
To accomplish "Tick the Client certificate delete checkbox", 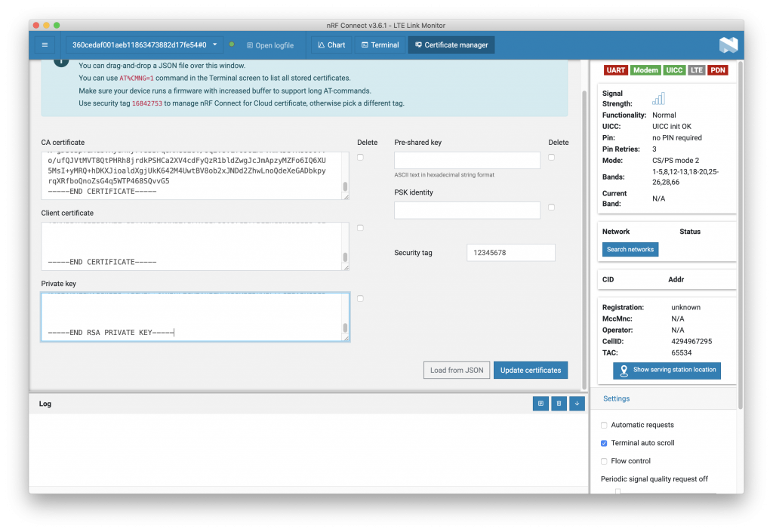I will tap(360, 228).
